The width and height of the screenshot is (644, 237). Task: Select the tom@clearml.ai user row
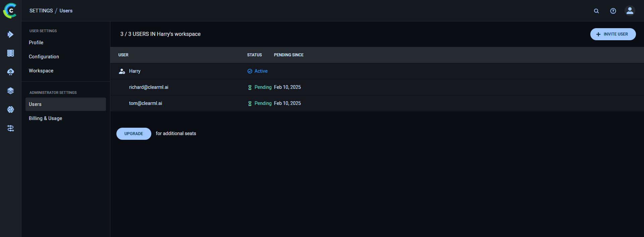coord(146,103)
